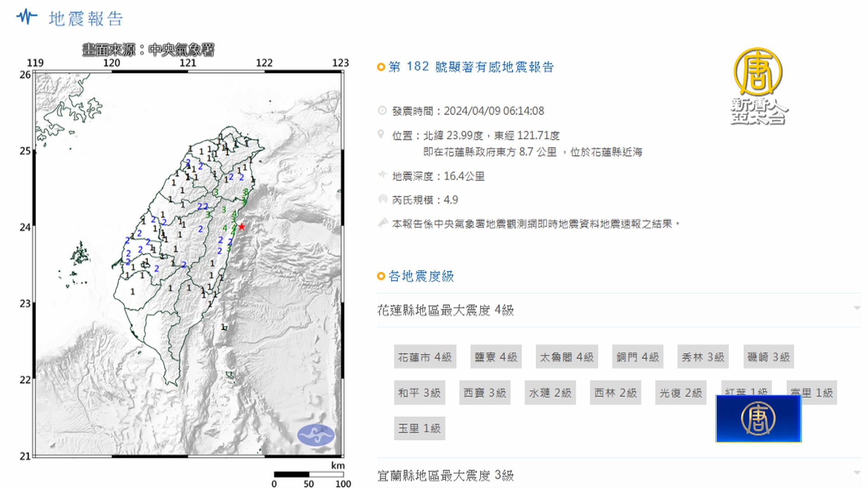Viewport: 868px width, 488px height.
Task: Click the 第 182 號顯著有感地震報告 heading
Action: tap(471, 67)
